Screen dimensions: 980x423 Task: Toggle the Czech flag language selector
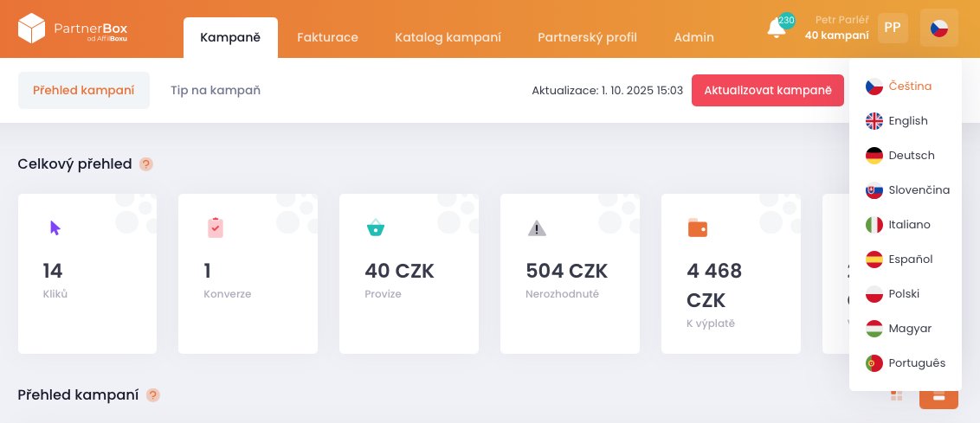click(x=938, y=28)
